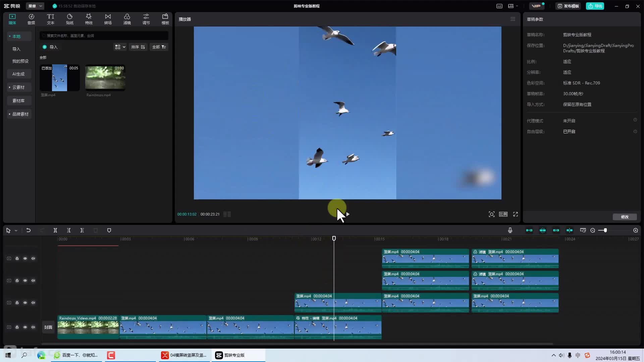This screenshot has height=362, width=644.
Task: Toggle main track magnet
Action: point(529,230)
